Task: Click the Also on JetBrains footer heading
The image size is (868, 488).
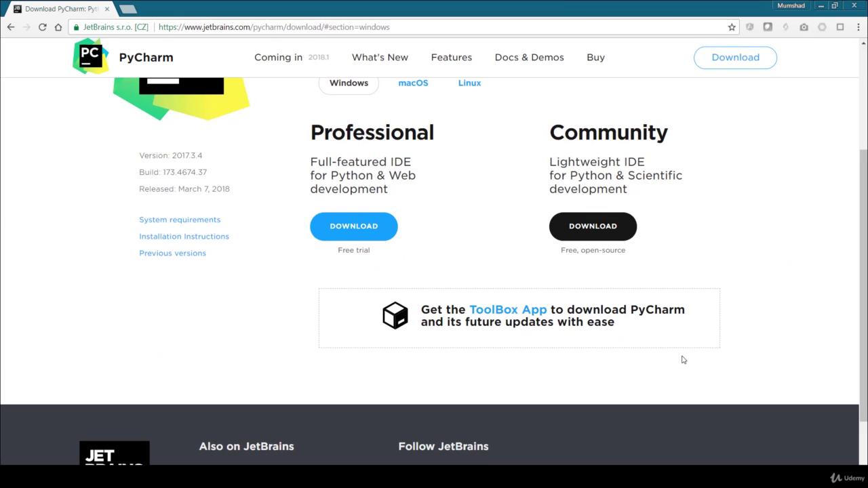Action: (x=246, y=447)
